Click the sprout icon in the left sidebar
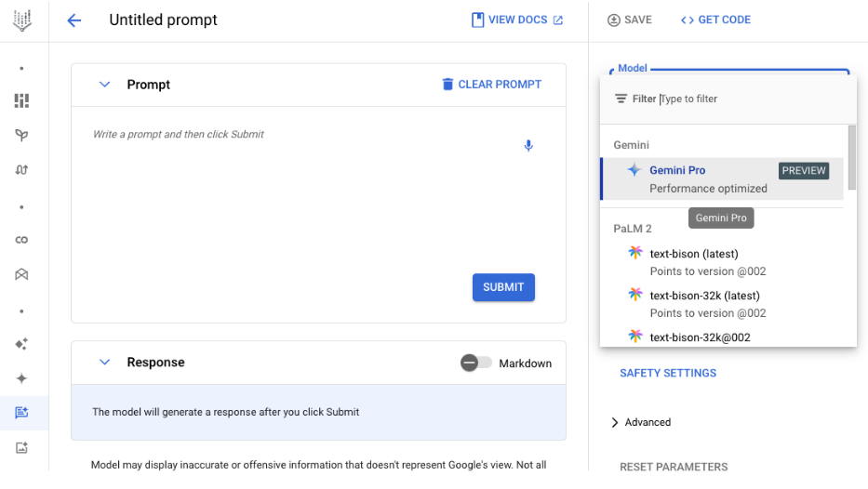 pos(21,135)
